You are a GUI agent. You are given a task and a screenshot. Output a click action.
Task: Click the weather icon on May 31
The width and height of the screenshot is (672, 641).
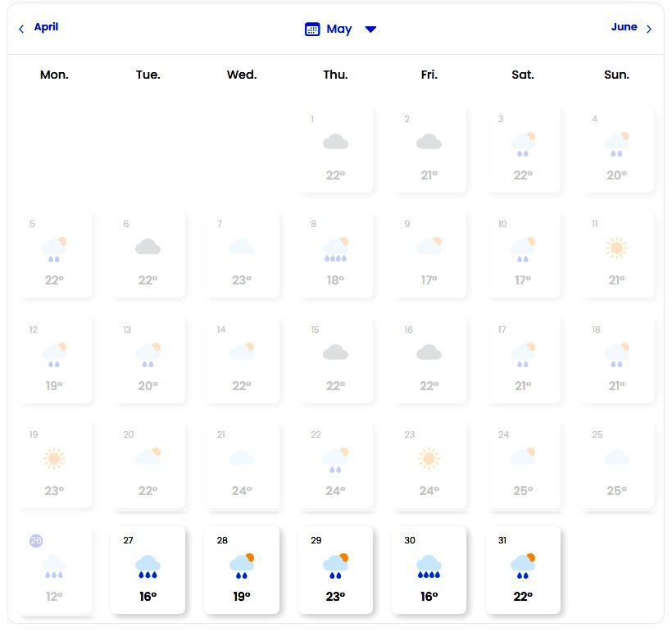coord(523,566)
